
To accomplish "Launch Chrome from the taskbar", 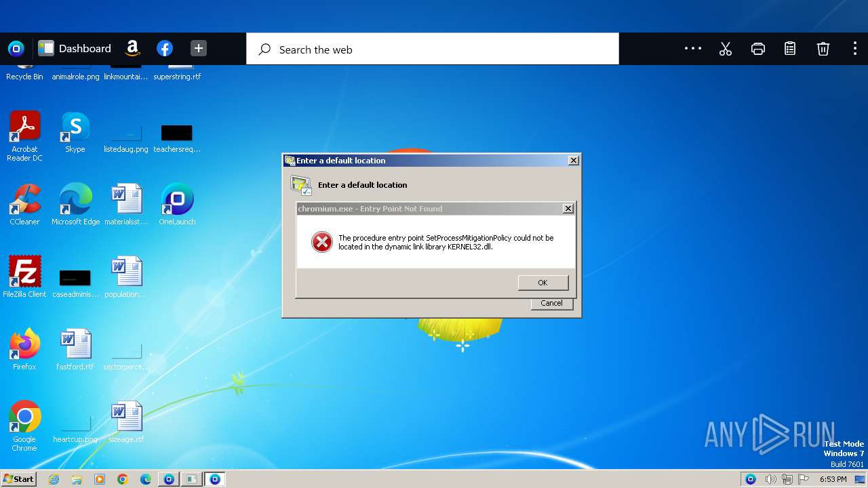I will point(123,479).
